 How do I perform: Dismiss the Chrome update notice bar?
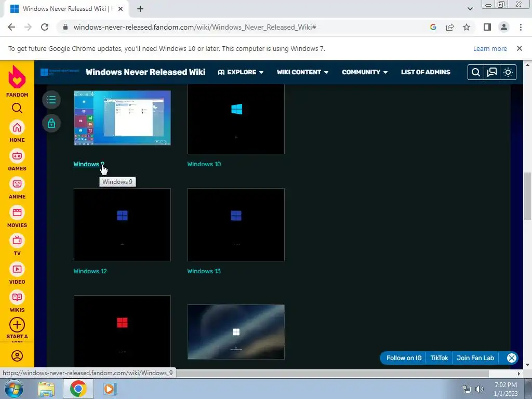tap(519, 48)
